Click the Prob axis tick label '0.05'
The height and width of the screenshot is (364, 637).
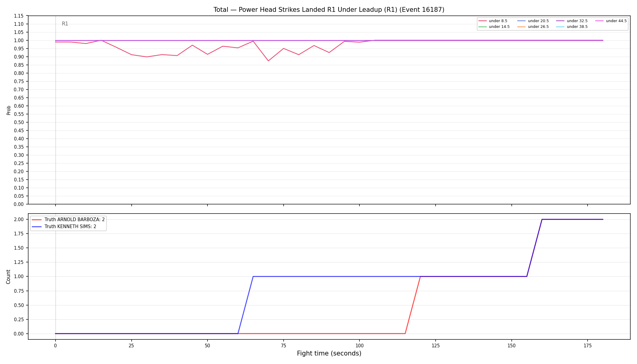coord(19,196)
